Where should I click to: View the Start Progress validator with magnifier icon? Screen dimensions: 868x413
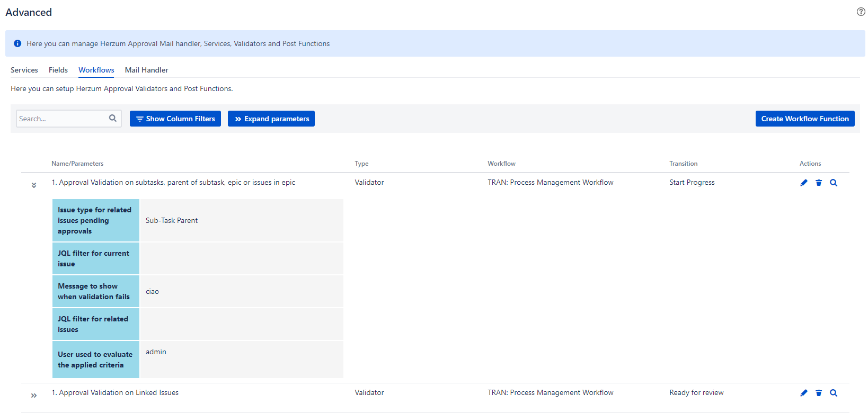pos(834,183)
